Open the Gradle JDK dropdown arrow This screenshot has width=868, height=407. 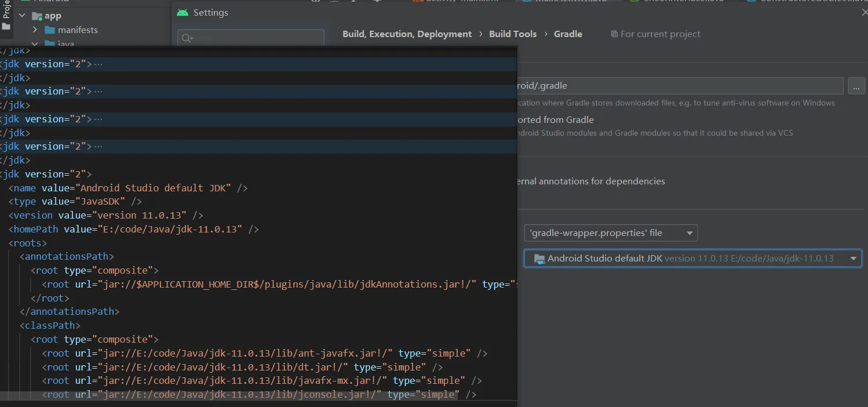(853, 259)
